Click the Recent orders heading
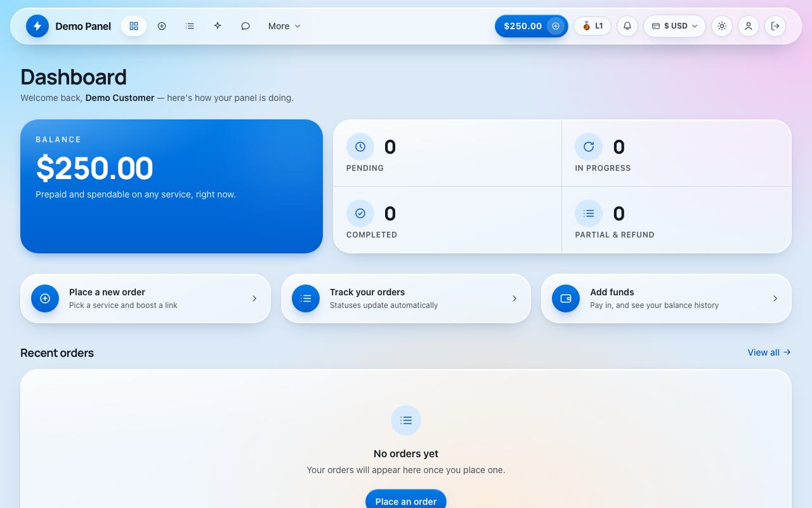The image size is (812, 508). (x=57, y=353)
